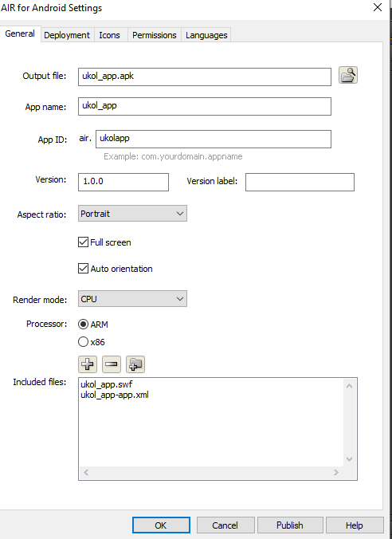Toggle the Full screen checkbox
Screen dimensions: 392x539
83,242
